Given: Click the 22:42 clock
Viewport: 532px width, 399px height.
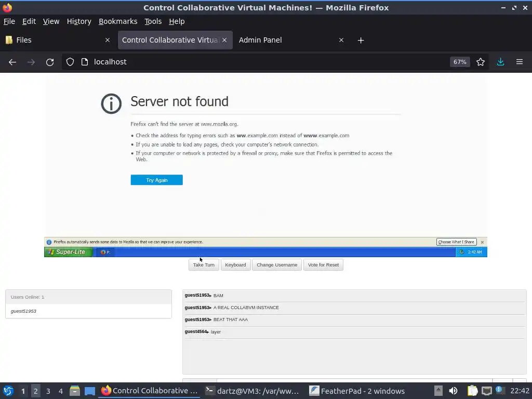Looking at the screenshot, I should (x=520, y=391).
